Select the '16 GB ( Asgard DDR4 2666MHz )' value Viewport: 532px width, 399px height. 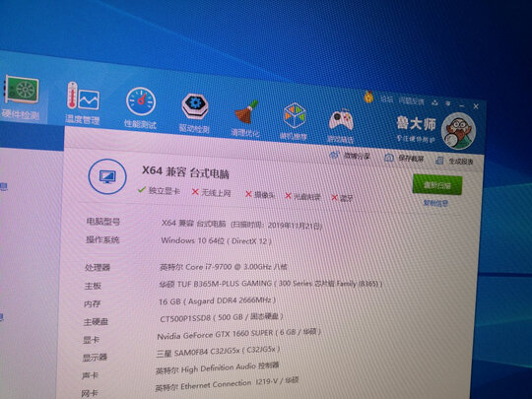pyautogui.click(x=217, y=300)
